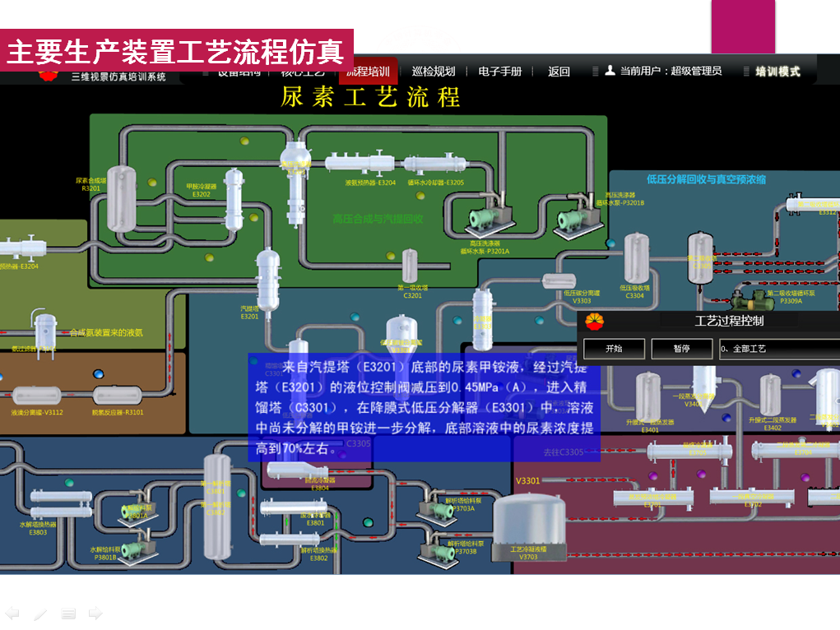This screenshot has width=840, height=630.
Task: Select the pump P3309A
Action: 754,300
